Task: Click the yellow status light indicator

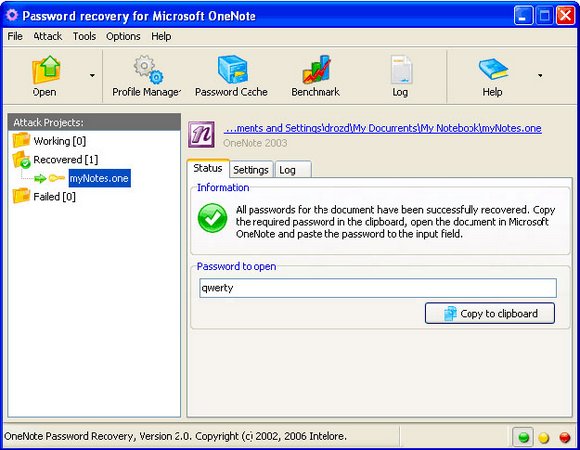Action: click(x=544, y=438)
